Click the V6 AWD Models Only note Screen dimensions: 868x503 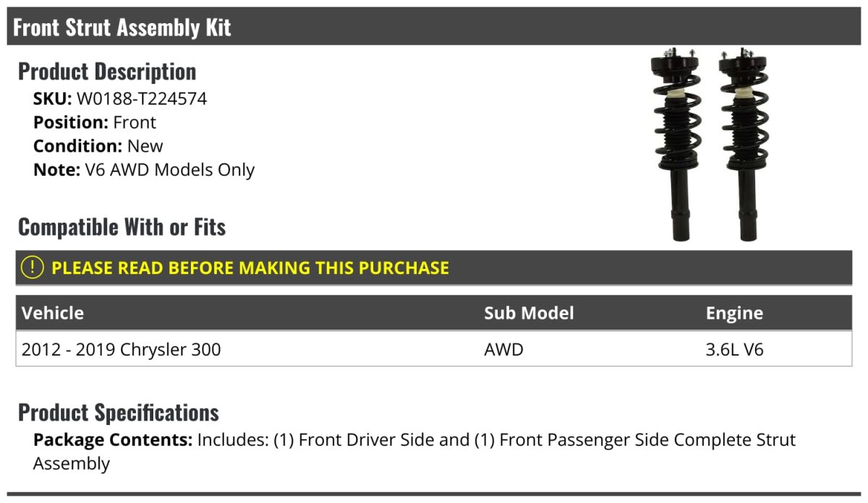pos(169,170)
